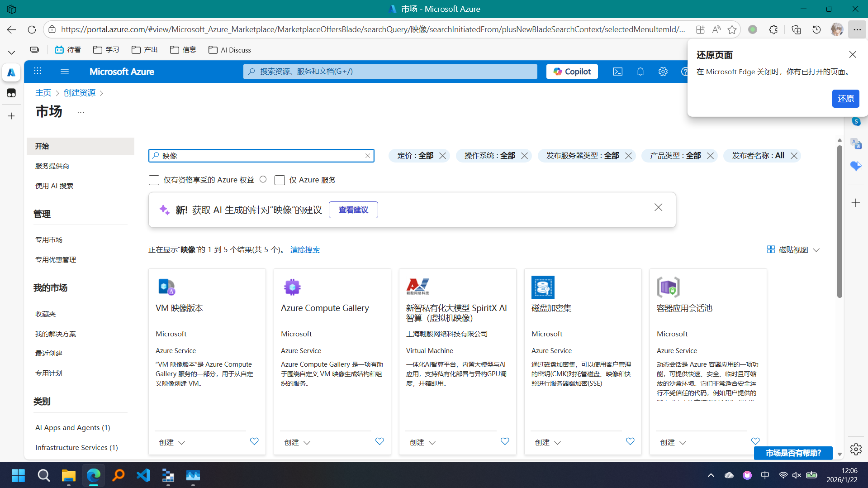Expand 创建 dropdown on 容器应用会话池 card
This screenshot has width=868, height=488.
pyautogui.click(x=673, y=442)
